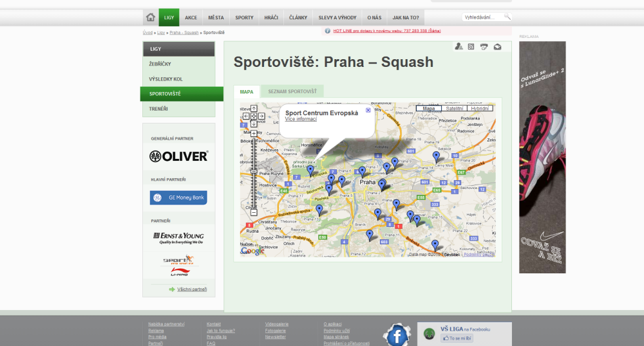
Task: Click the Facebook logo badge in footer
Action: [397, 335]
